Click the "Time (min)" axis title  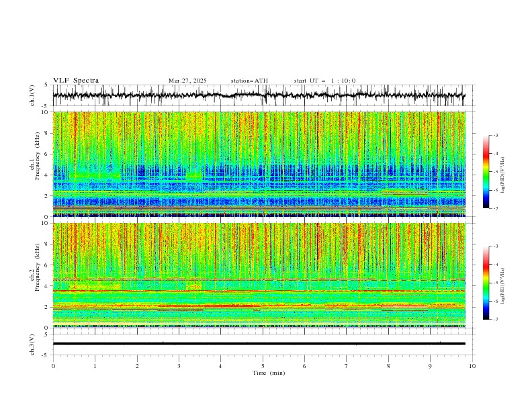tap(269, 373)
